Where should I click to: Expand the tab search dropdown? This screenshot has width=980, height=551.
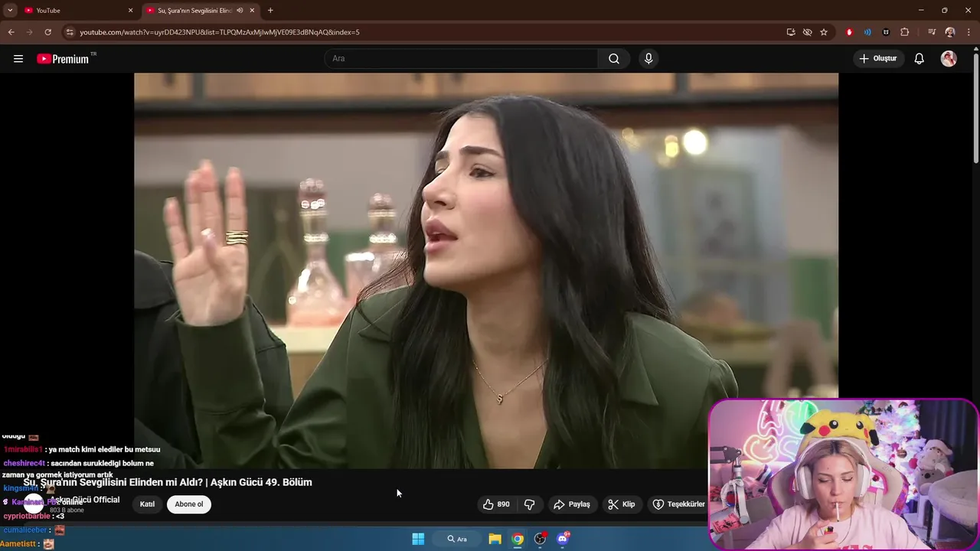(x=10, y=11)
